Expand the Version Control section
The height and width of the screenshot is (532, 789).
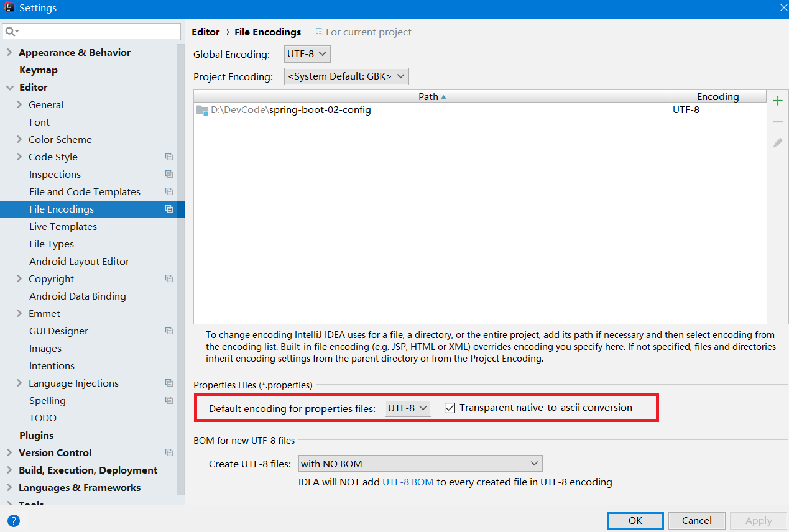[9, 453]
